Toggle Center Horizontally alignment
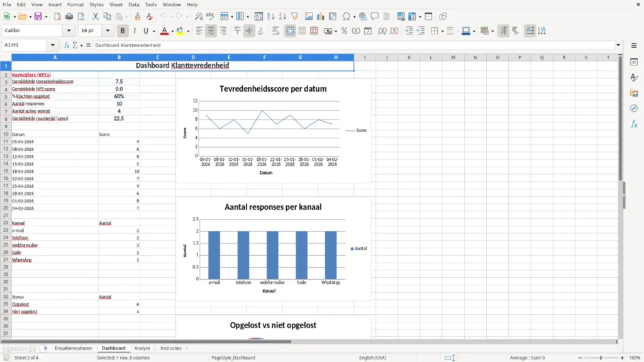 [x=211, y=31]
